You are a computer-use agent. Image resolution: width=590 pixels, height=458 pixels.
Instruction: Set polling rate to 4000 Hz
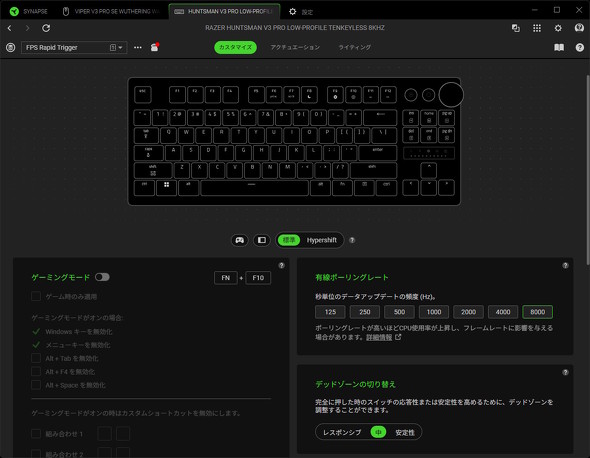pyautogui.click(x=503, y=312)
